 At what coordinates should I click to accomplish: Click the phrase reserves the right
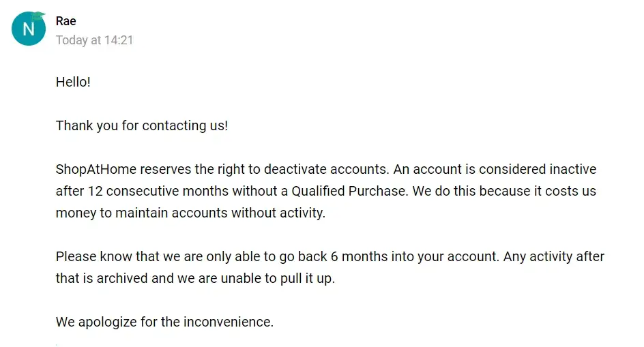184,169
